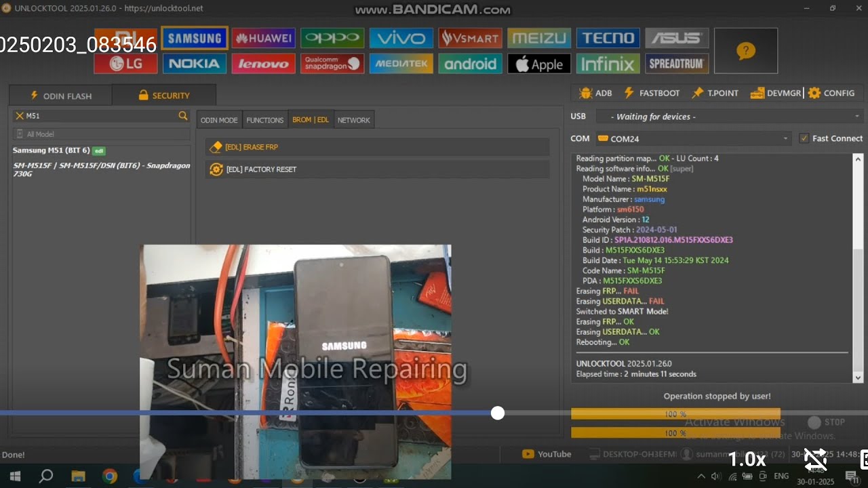
Task: Switch to the ODIN FLASH tab
Action: (x=60, y=96)
